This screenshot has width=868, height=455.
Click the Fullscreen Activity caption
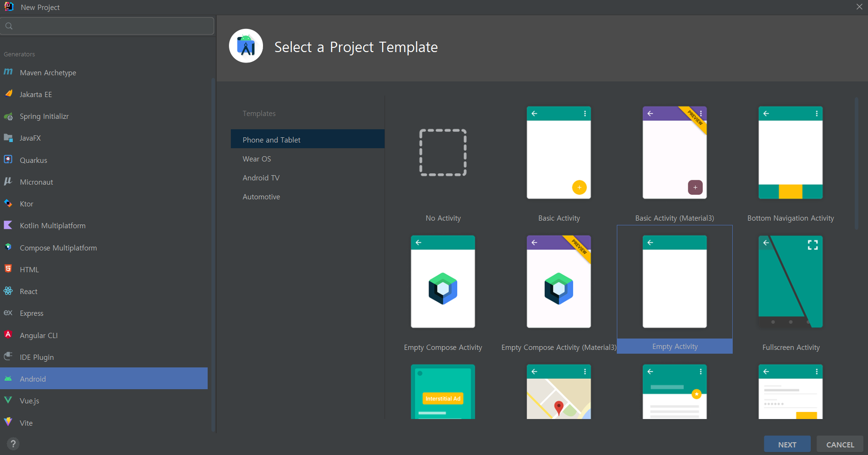[791, 347]
